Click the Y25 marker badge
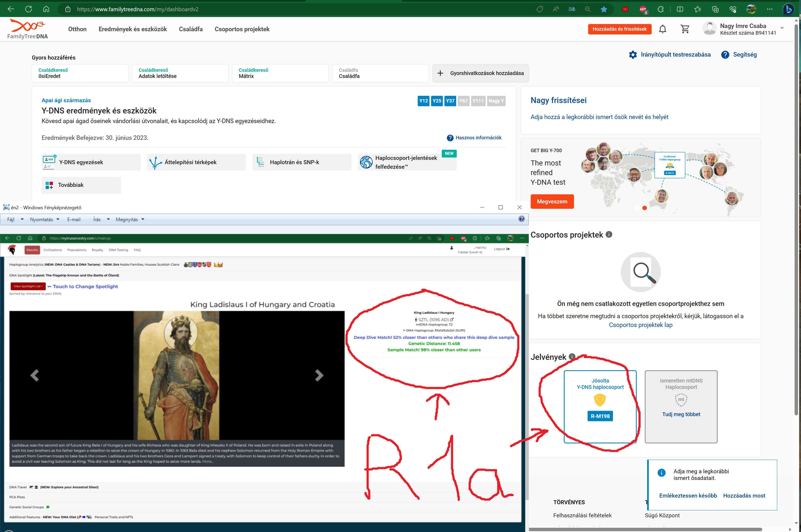Viewport: 801px width, 532px height. (x=437, y=101)
